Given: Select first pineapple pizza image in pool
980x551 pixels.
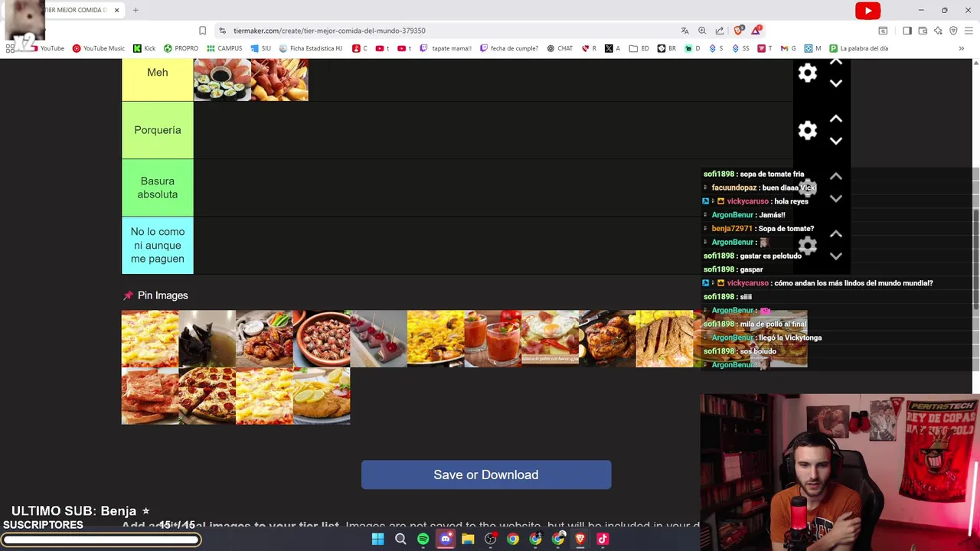Looking at the screenshot, I should (150, 338).
